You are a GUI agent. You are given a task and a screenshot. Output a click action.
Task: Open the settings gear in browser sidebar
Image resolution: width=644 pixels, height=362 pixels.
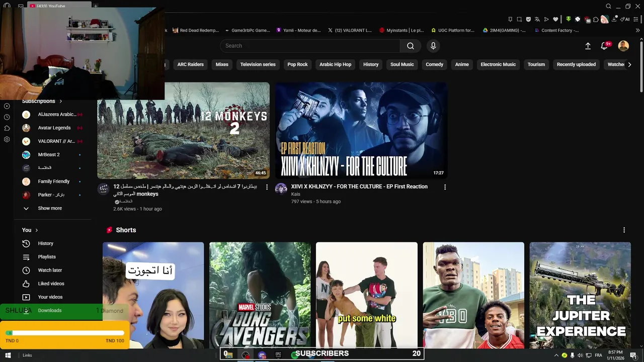click(7, 139)
